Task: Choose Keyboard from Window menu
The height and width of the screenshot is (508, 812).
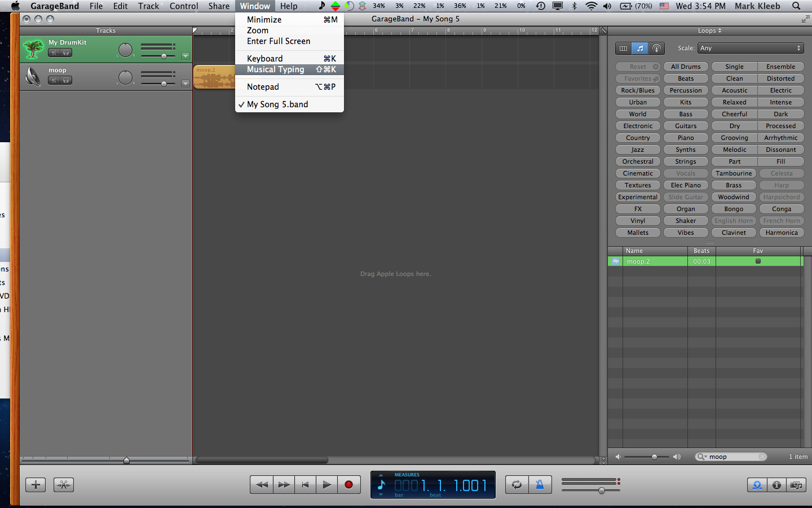Action: point(289,59)
